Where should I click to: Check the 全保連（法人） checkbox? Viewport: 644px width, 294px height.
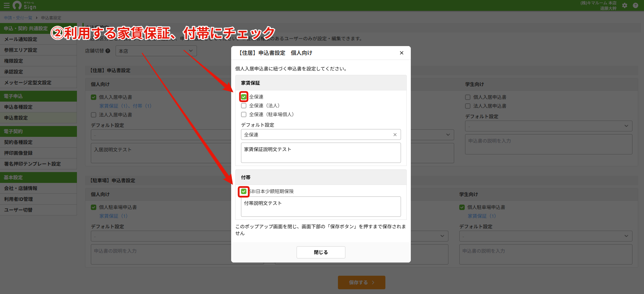click(244, 106)
